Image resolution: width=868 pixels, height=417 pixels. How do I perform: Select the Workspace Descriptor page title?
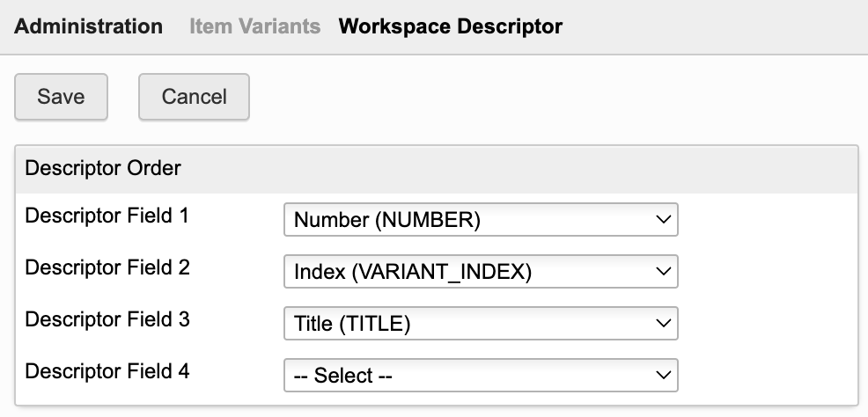click(450, 26)
